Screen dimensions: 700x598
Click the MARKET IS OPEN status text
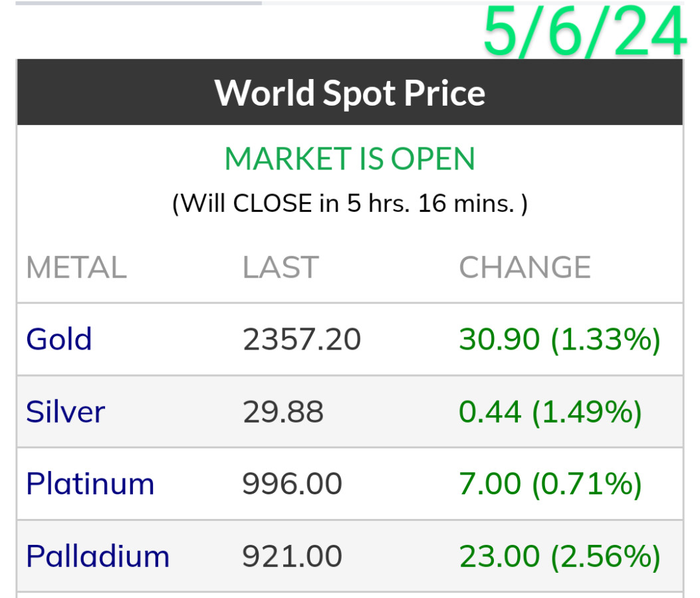[x=350, y=159]
